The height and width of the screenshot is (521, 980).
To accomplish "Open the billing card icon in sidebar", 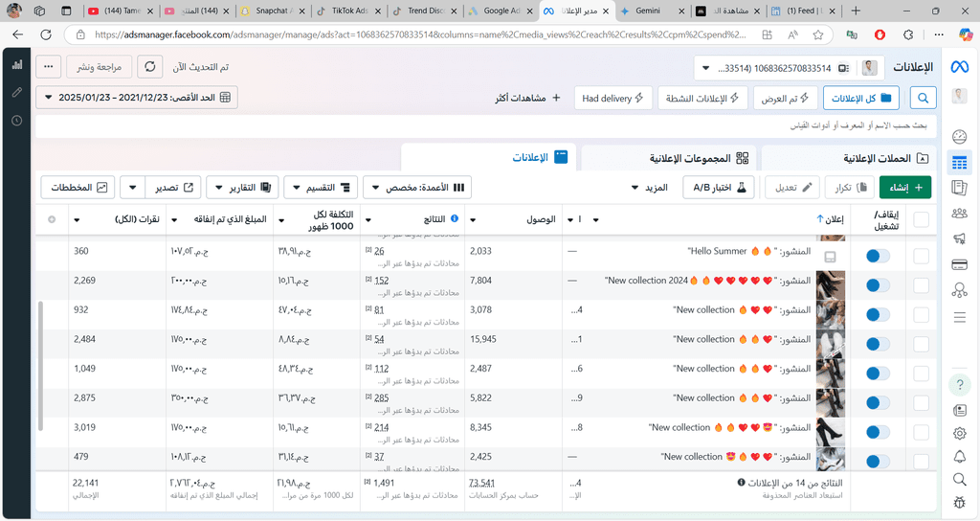I will click(x=959, y=265).
